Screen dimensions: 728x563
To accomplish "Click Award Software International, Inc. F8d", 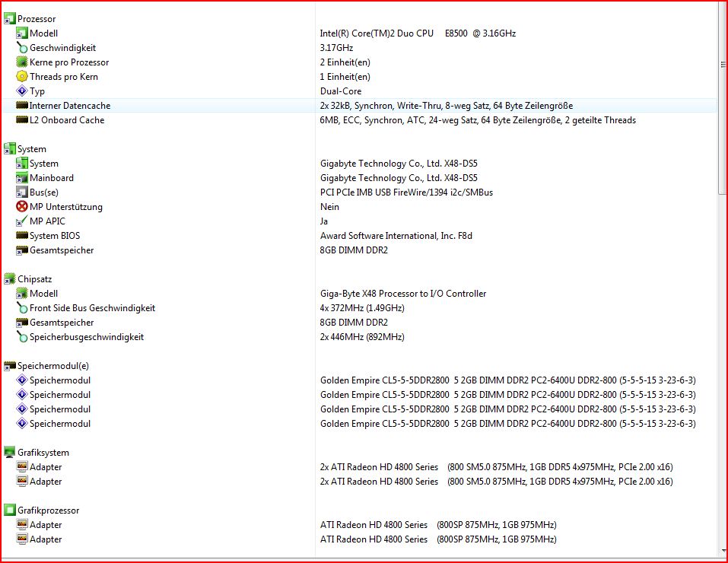I will 396,236.
